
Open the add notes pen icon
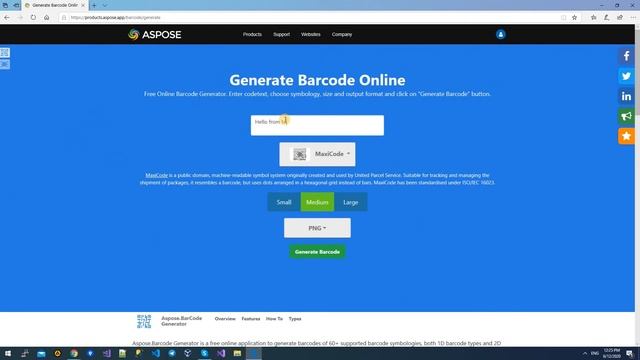[607, 18]
